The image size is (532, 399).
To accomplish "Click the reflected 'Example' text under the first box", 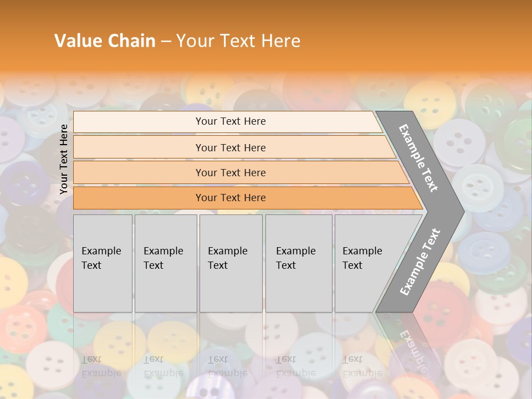I will (101, 374).
